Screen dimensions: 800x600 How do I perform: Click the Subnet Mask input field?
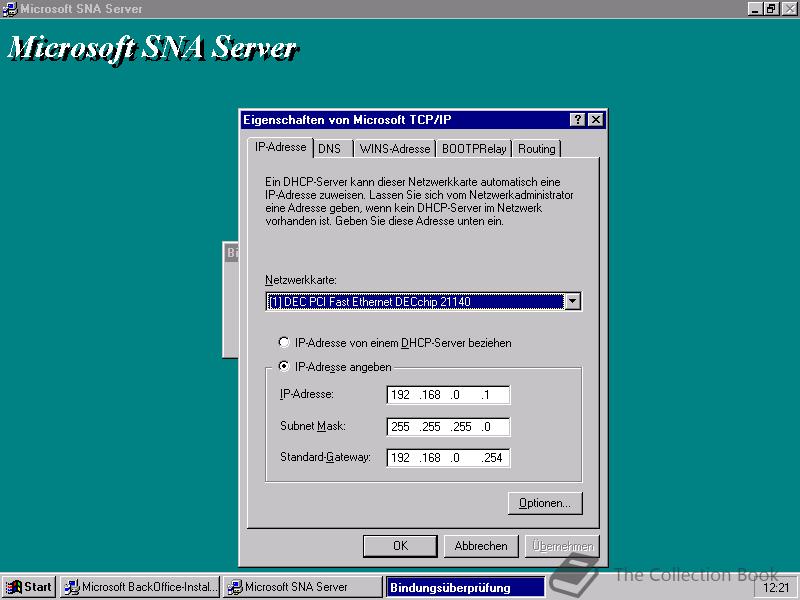tap(448, 427)
